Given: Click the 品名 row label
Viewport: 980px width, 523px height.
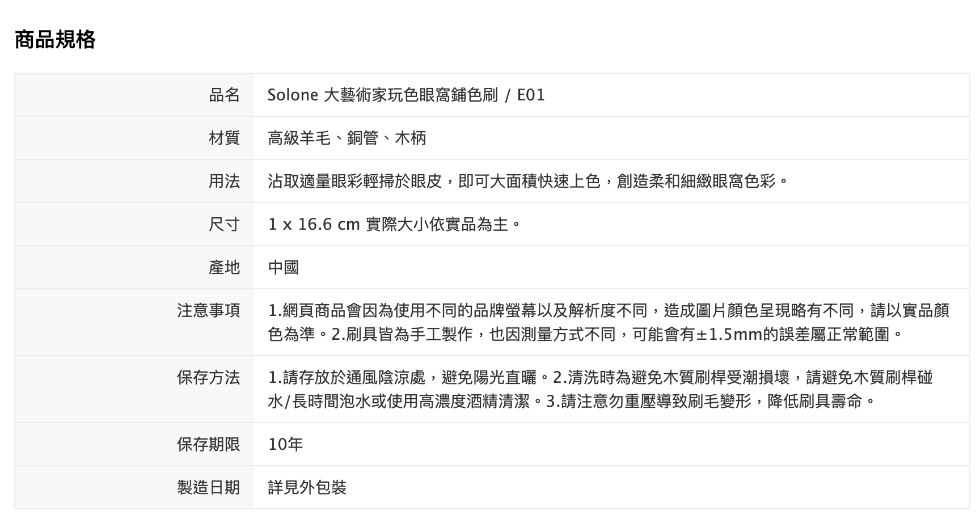Looking at the screenshot, I should (x=224, y=95).
